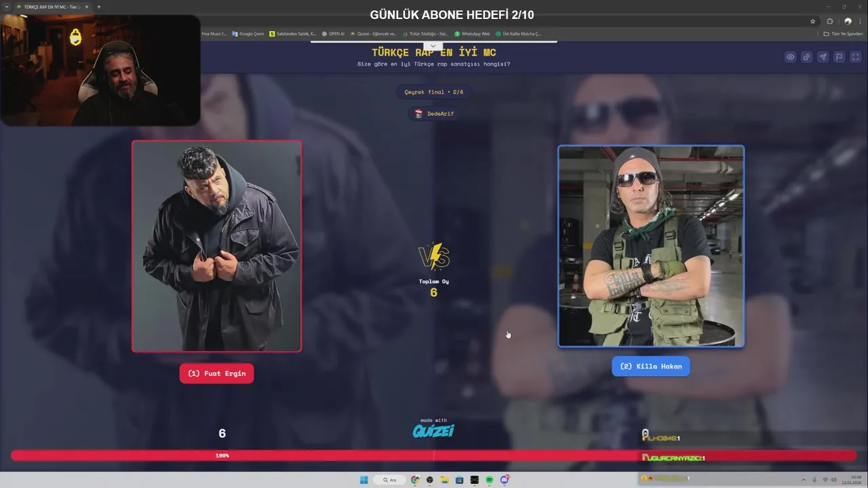Click the Çeyrek final 2/4 round label
This screenshot has height=488, width=868.
tap(434, 91)
